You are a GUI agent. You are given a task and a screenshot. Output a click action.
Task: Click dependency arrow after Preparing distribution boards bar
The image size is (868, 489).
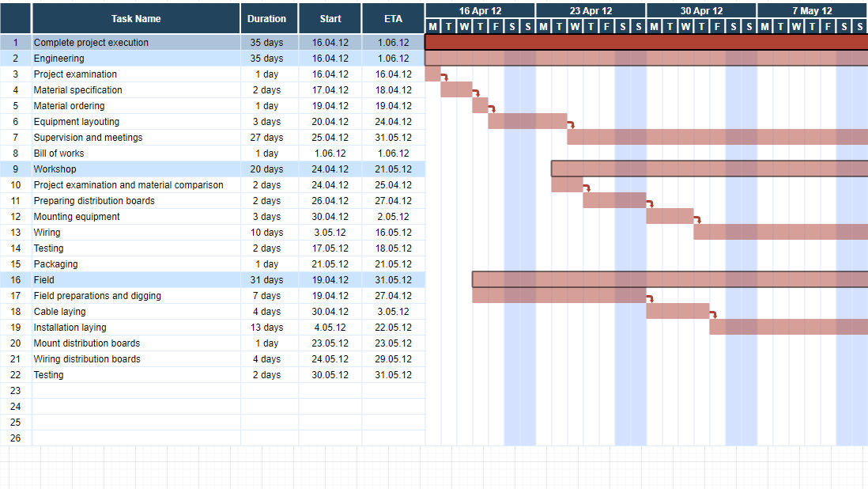(x=651, y=204)
